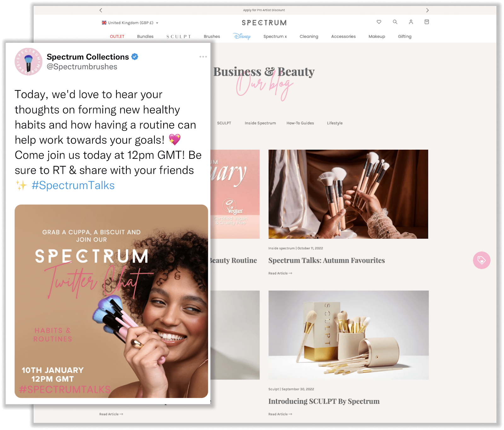Open the pink Vegan certified article image
504x430 pixels.
tap(235, 194)
